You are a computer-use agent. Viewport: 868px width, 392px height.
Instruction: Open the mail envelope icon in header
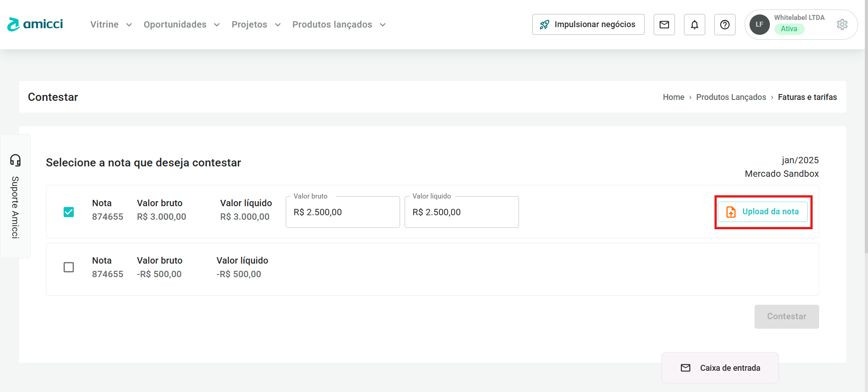(664, 24)
